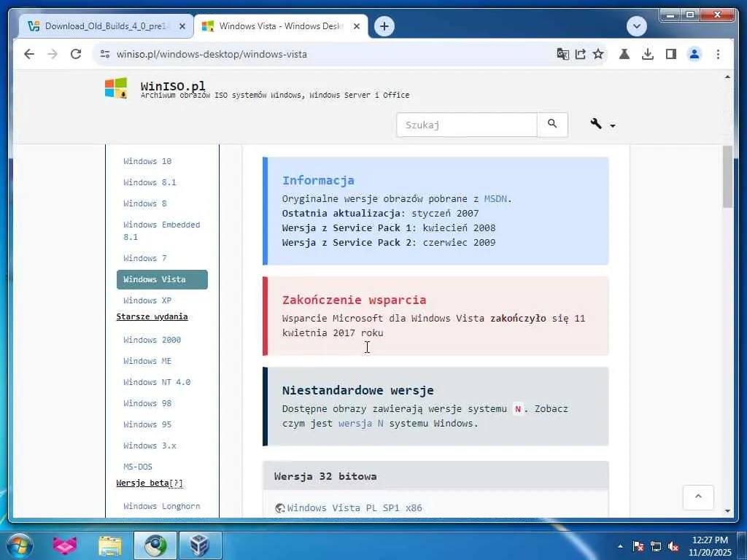Open Windows 8.1 in sidebar
Viewport: 747px width, 560px height.
point(150,182)
